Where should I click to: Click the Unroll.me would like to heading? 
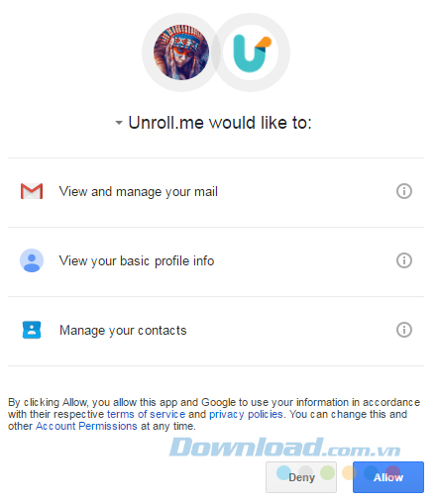click(220, 123)
